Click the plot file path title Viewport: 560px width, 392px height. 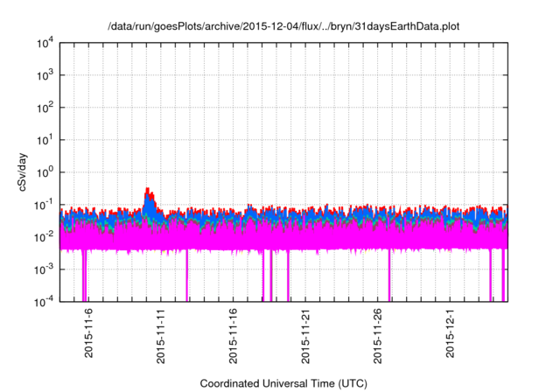283,26
